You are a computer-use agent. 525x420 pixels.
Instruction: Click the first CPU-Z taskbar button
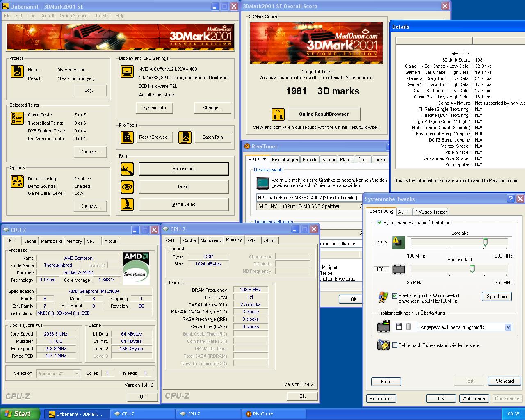coord(143,414)
